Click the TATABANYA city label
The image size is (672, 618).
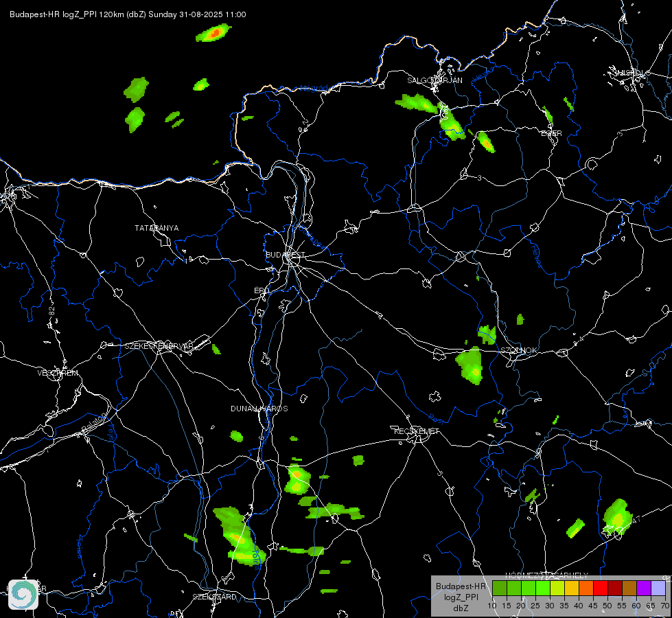point(157,228)
